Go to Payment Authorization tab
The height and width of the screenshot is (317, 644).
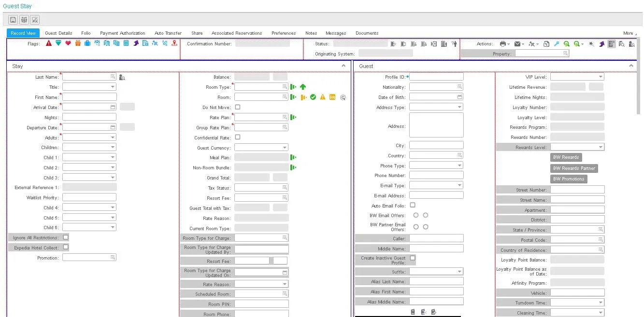coord(123,33)
